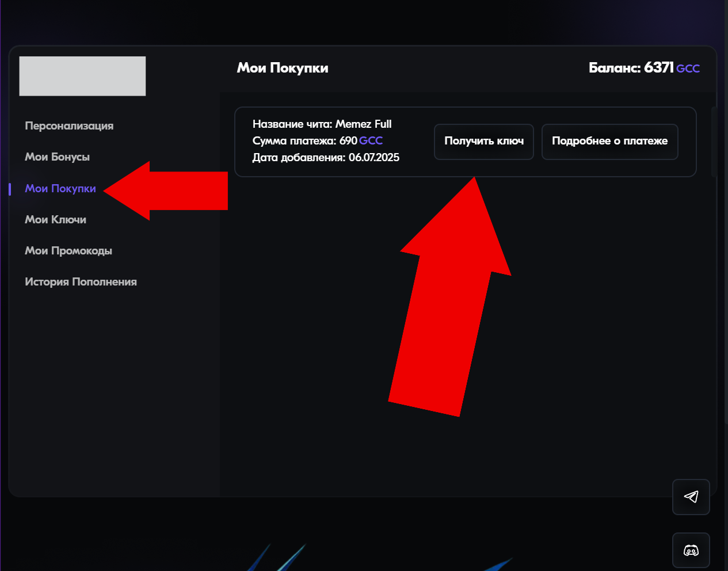Open Мои Ключи in sidebar
Viewport: 728px width, 571px height.
point(55,219)
